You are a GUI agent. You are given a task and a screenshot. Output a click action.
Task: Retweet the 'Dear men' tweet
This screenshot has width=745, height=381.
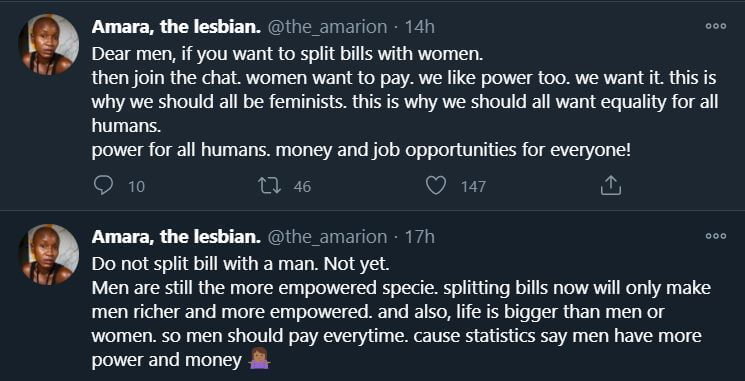pyautogui.click(x=270, y=186)
